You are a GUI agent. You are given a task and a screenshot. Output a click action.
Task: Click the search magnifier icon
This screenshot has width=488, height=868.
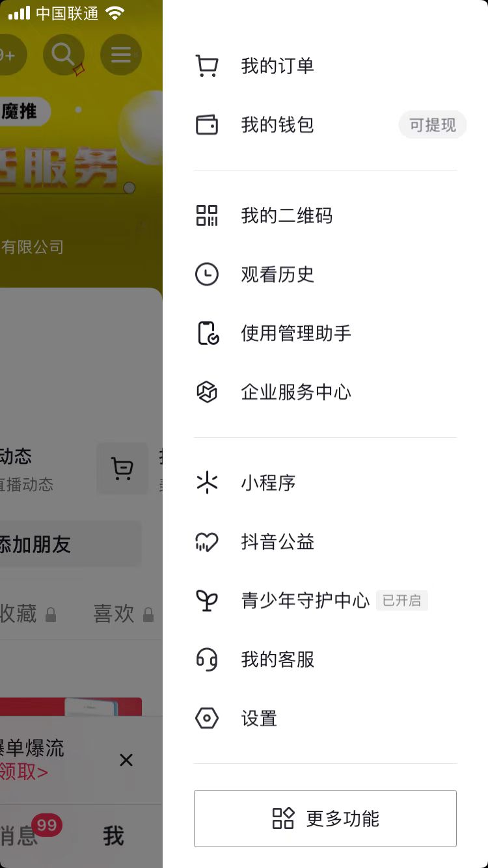point(63,55)
